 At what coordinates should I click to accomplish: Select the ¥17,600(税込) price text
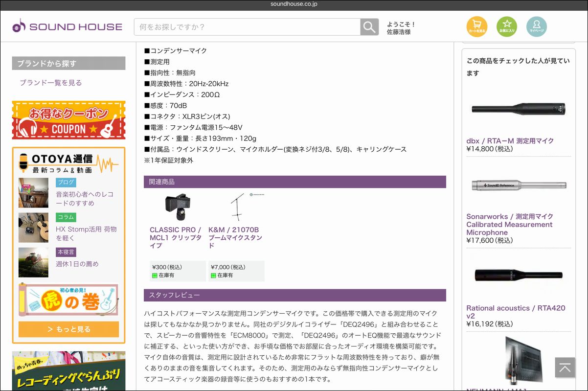tap(490, 240)
